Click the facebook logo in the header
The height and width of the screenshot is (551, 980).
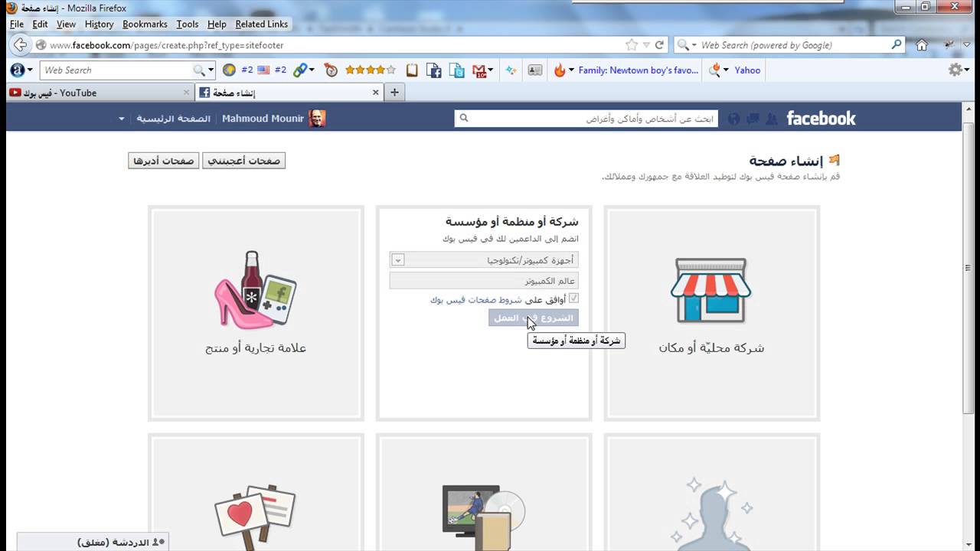(x=821, y=118)
